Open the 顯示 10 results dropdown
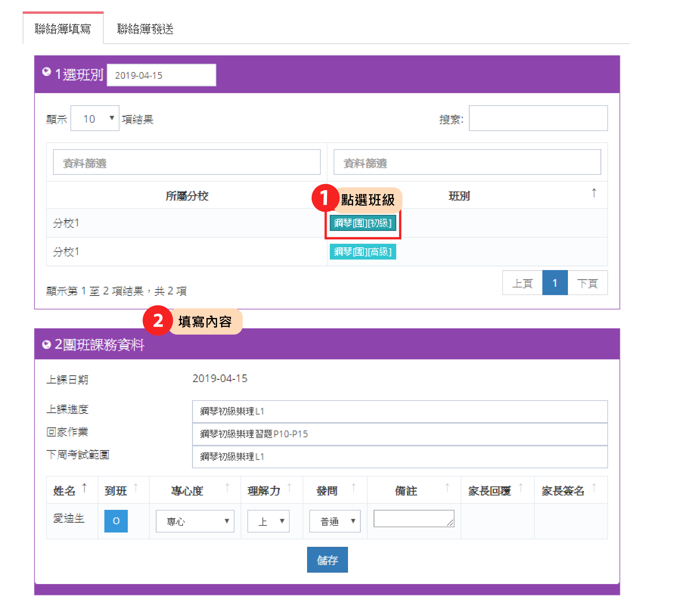 (95, 119)
